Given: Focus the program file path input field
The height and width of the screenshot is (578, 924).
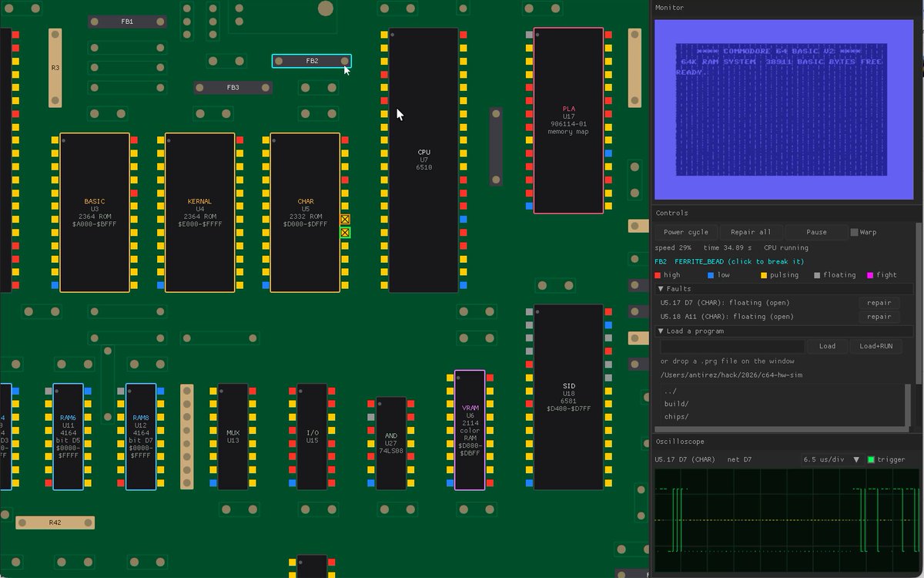Looking at the screenshot, I should click(732, 346).
